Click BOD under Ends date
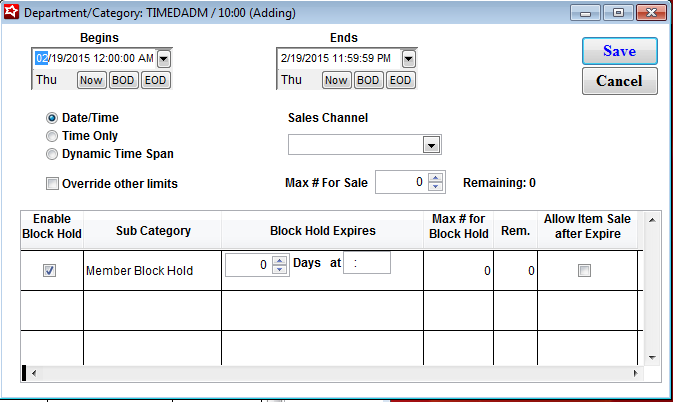 point(368,80)
